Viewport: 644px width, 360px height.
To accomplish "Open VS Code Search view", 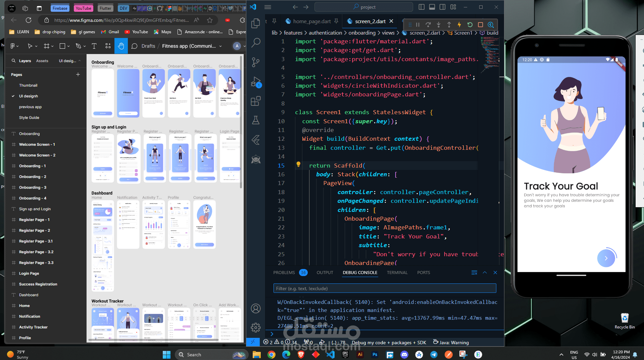I will tap(256, 43).
